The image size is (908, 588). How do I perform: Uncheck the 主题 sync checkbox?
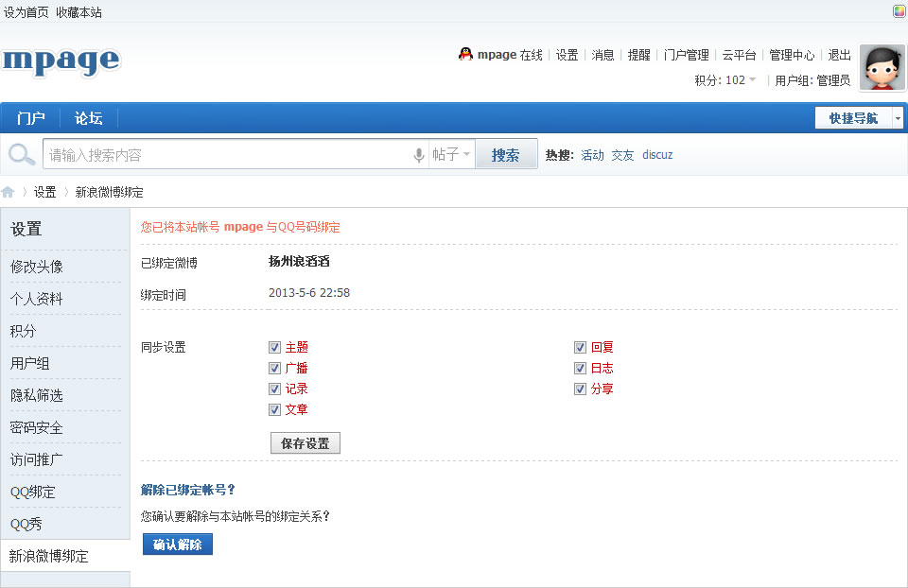(274, 347)
